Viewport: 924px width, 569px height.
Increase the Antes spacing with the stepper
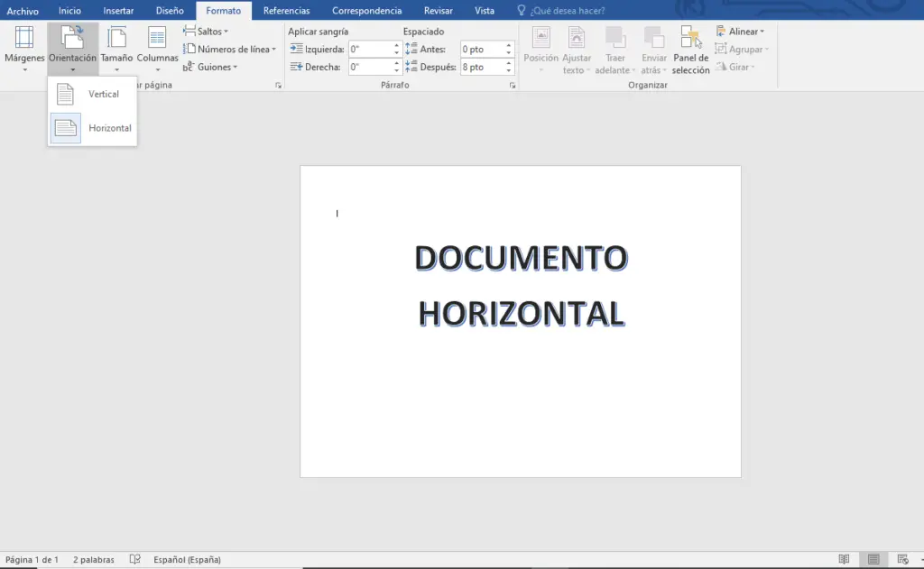pyautogui.click(x=509, y=45)
